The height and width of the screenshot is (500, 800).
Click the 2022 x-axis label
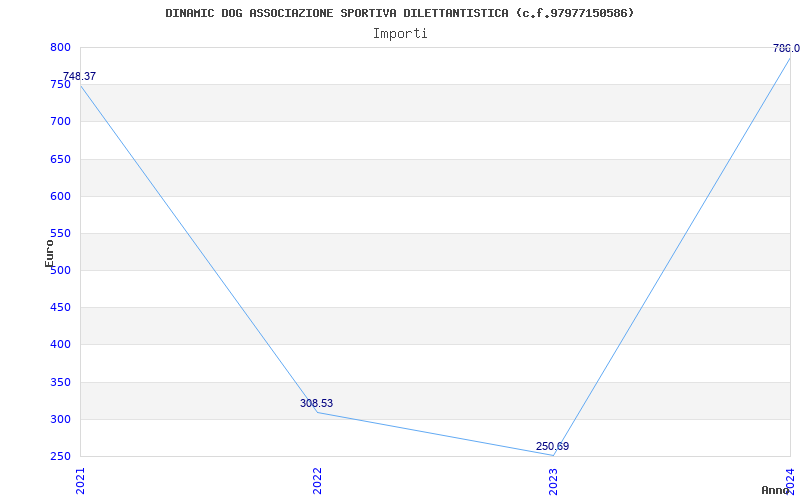tap(317, 481)
